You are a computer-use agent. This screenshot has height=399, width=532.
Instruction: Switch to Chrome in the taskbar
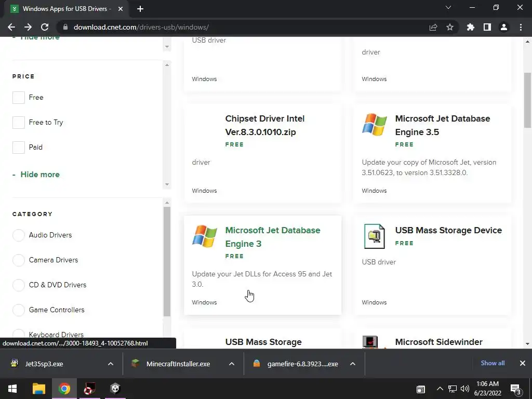[64, 389]
